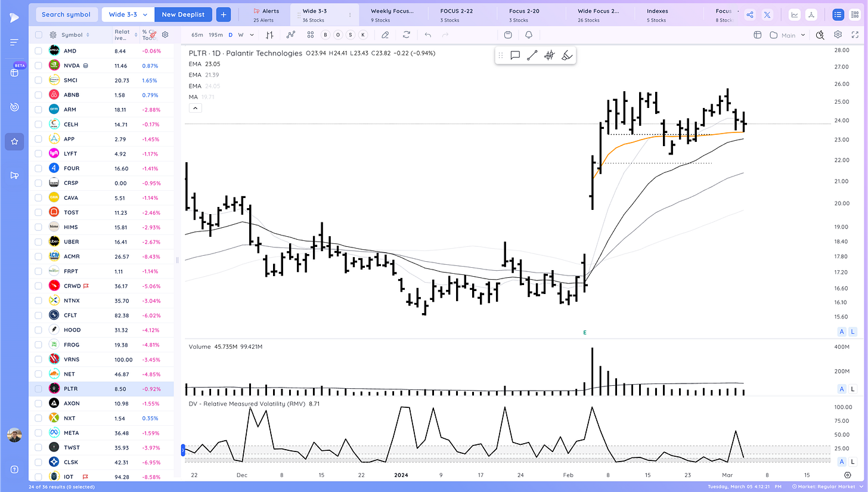Select the eraser tool in chart toolbar

[x=386, y=35]
